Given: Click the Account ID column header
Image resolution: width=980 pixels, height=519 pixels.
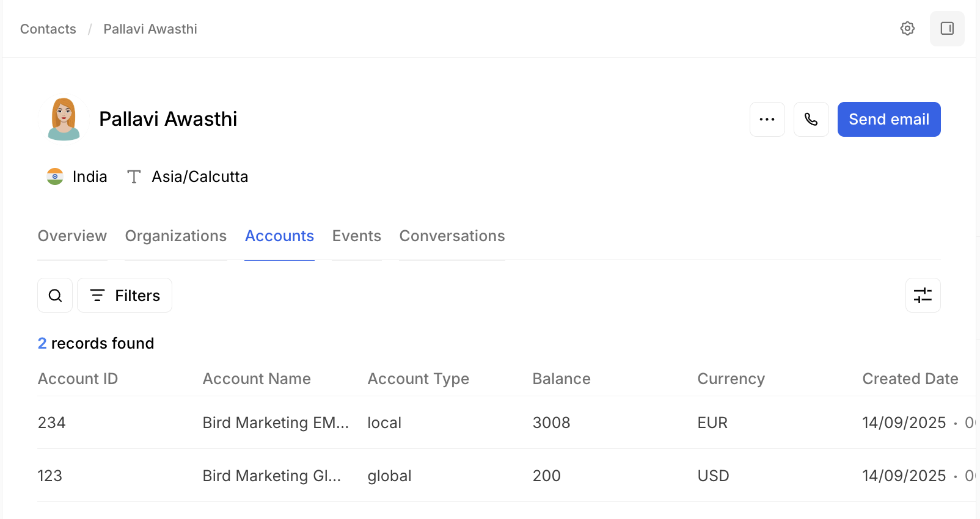Looking at the screenshot, I should [x=78, y=379].
